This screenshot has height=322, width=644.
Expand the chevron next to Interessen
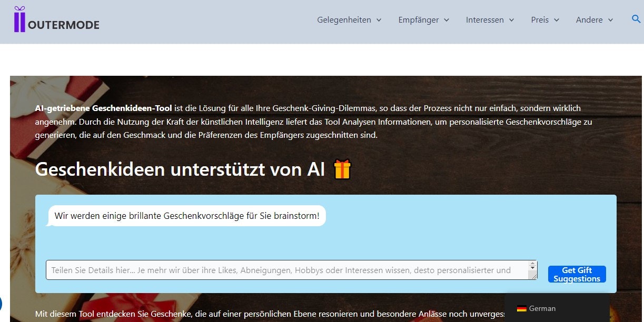511,20
